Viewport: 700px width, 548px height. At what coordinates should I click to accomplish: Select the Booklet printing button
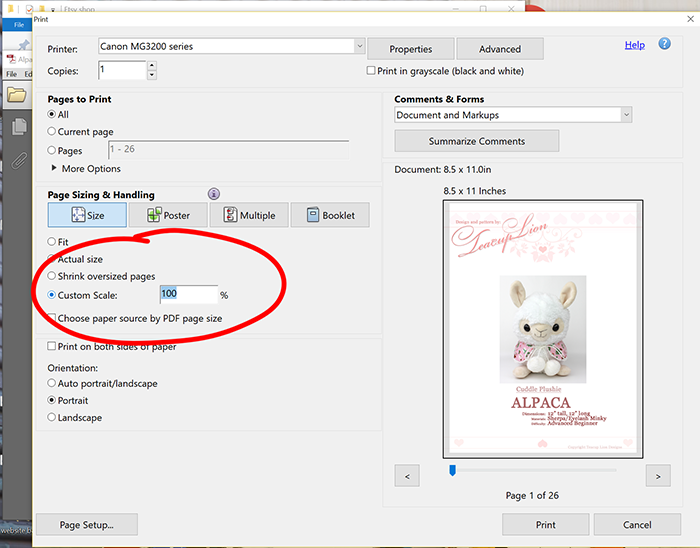pos(330,215)
